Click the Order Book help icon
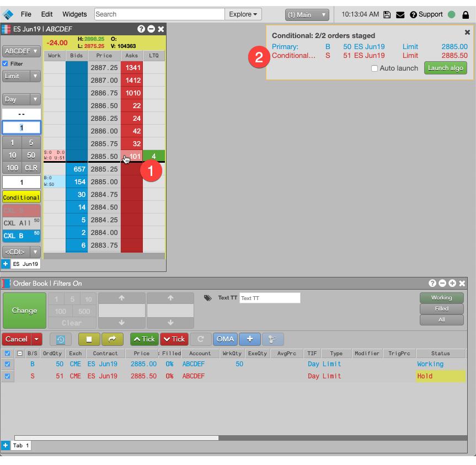Screen dimensions: 476x465 tap(432, 283)
